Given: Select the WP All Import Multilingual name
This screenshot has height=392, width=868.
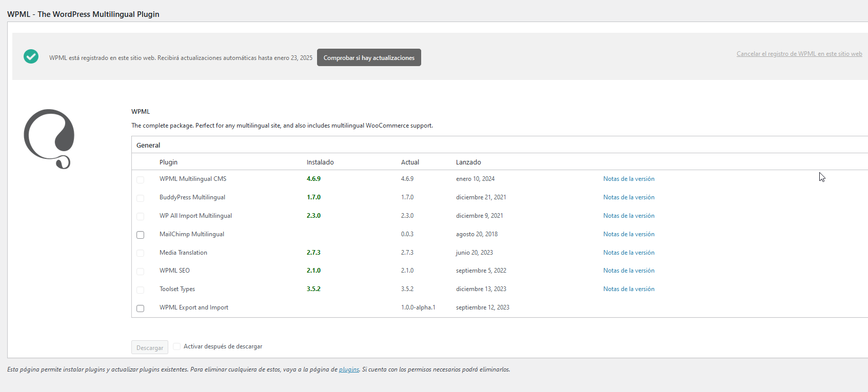Looking at the screenshot, I should click(x=195, y=216).
